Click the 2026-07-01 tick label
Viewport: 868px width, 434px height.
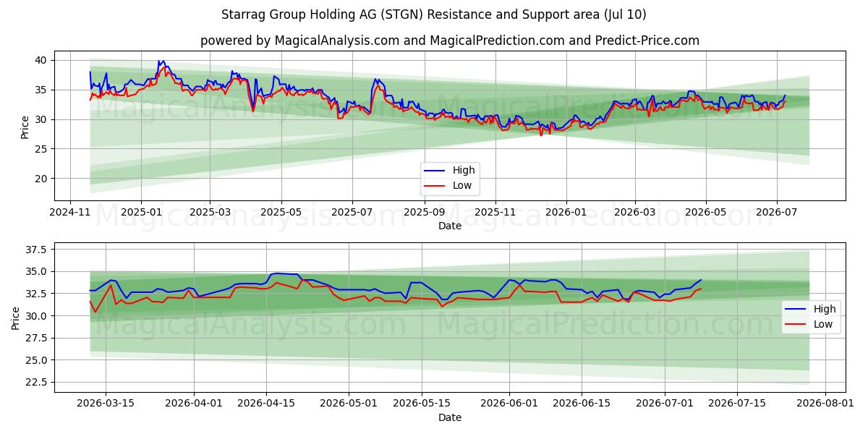[x=665, y=404]
